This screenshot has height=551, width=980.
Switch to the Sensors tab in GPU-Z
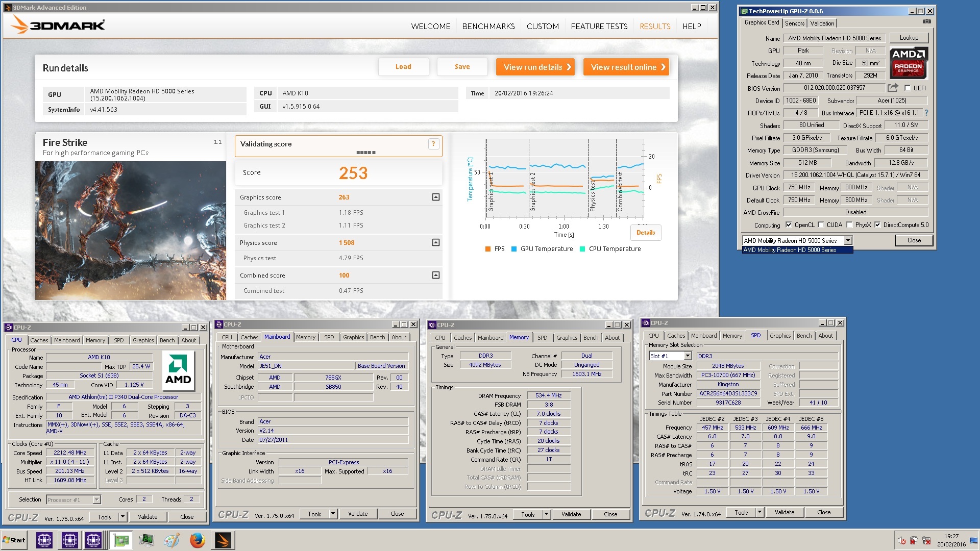(x=795, y=23)
